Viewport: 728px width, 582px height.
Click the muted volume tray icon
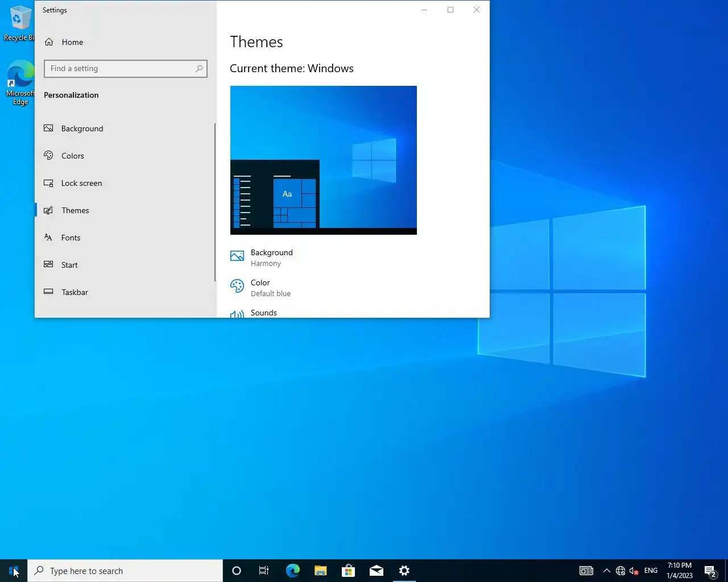pos(634,571)
